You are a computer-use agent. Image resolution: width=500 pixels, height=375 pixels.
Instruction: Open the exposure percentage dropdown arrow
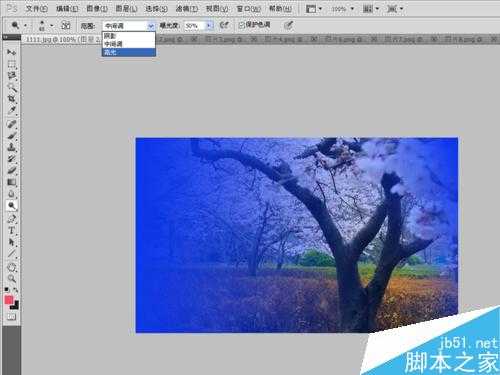[x=209, y=25]
